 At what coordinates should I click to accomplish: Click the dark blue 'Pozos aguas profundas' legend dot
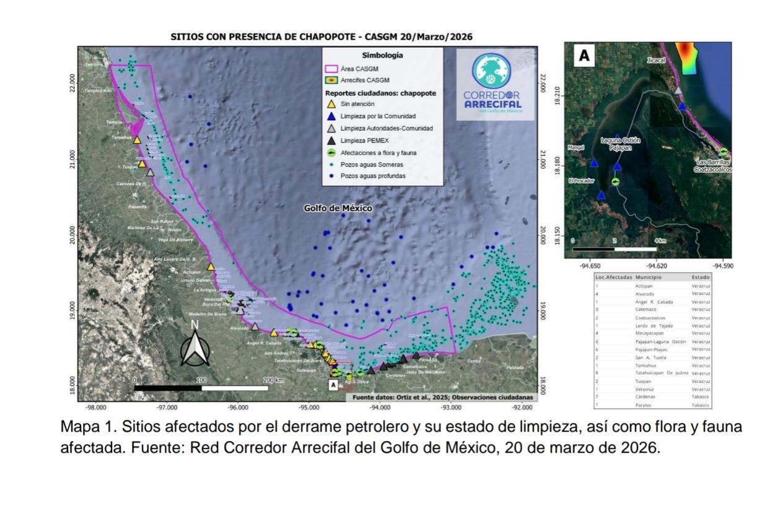click(331, 176)
